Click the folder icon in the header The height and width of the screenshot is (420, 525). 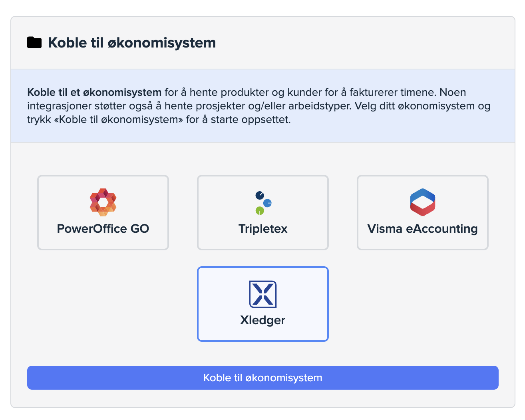pyautogui.click(x=34, y=42)
